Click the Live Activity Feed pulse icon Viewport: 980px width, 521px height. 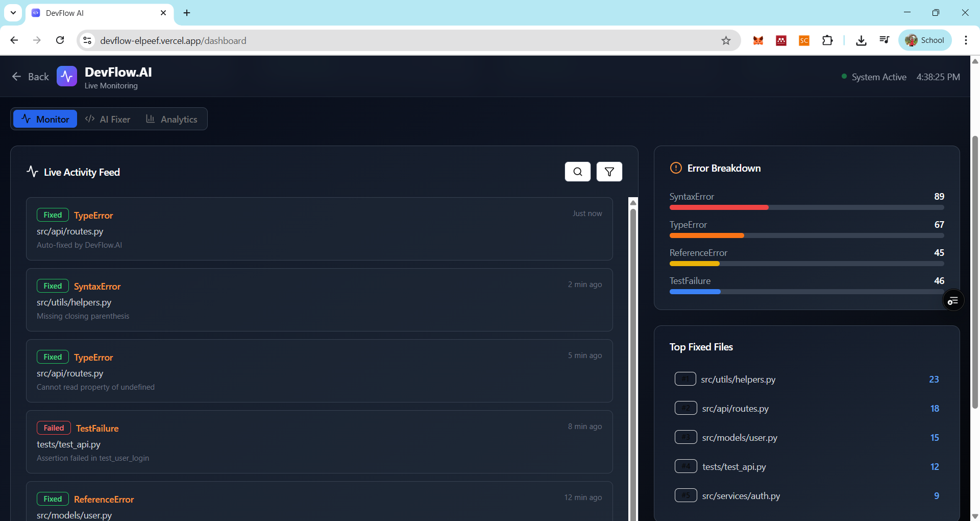point(32,172)
